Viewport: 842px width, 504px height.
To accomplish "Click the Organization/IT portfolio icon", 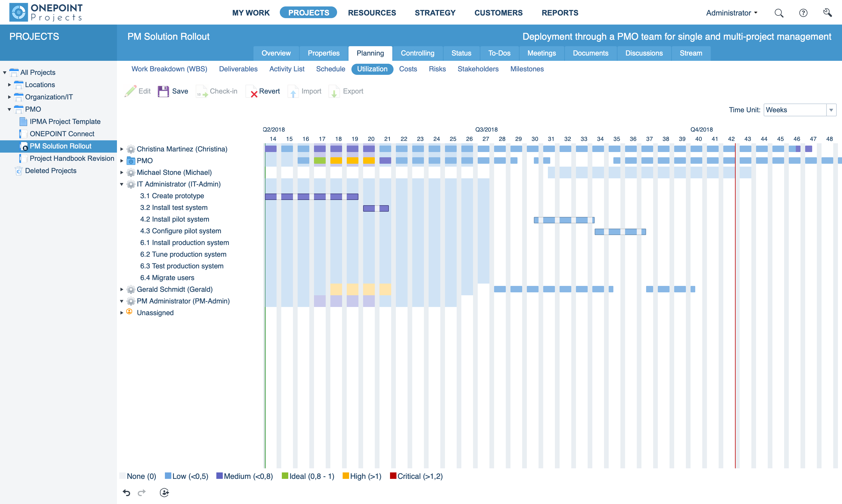I will pos(19,97).
